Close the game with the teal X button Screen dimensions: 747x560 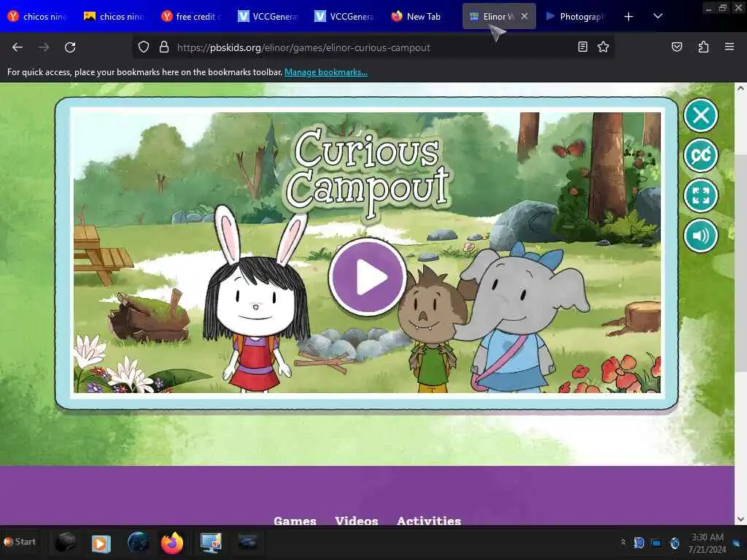[700, 115]
